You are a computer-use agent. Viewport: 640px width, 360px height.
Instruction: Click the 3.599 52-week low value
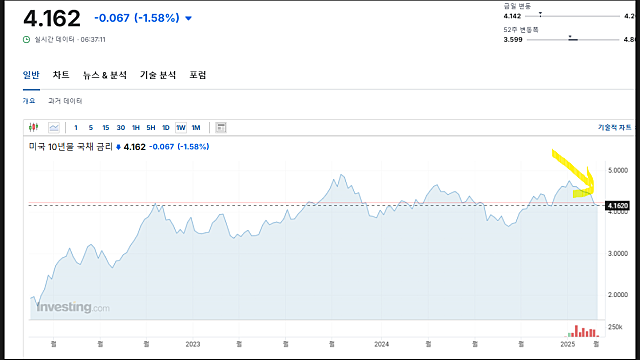(513, 40)
